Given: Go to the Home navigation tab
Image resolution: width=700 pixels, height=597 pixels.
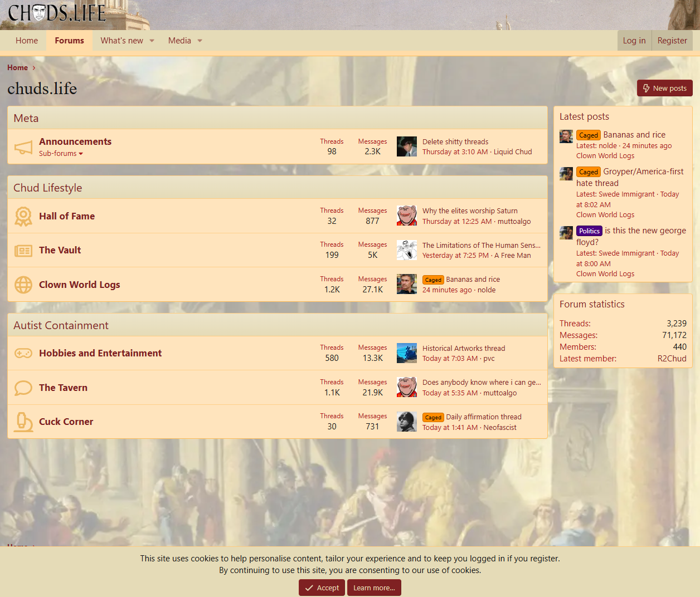Looking at the screenshot, I should tap(27, 41).
